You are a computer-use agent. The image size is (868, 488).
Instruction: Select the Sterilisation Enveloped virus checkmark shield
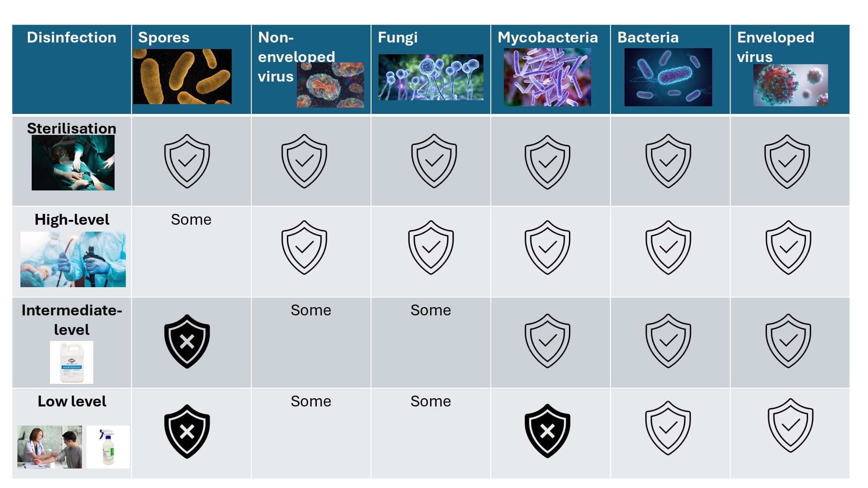point(787,161)
